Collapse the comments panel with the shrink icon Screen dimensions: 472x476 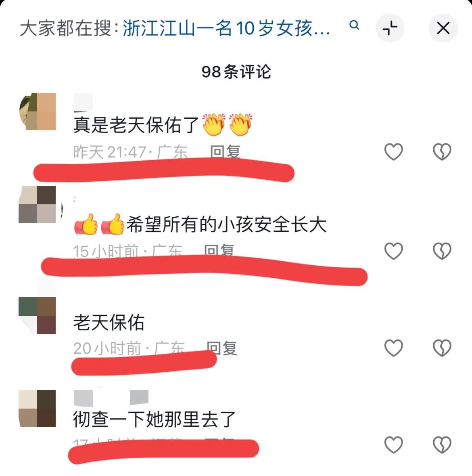390,28
